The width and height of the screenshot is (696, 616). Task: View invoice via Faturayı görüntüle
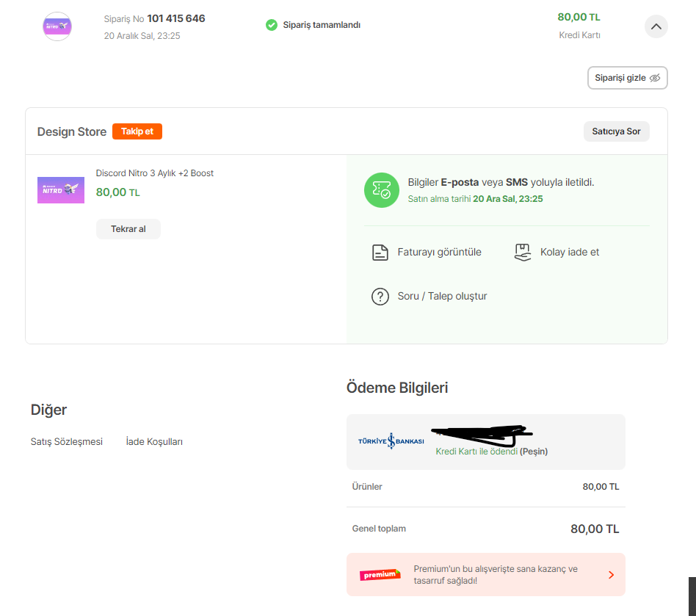[439, 252]
